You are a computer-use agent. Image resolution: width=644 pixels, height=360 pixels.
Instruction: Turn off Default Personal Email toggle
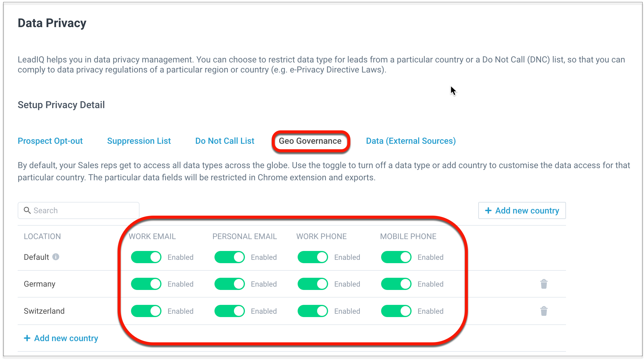[229, 257]
